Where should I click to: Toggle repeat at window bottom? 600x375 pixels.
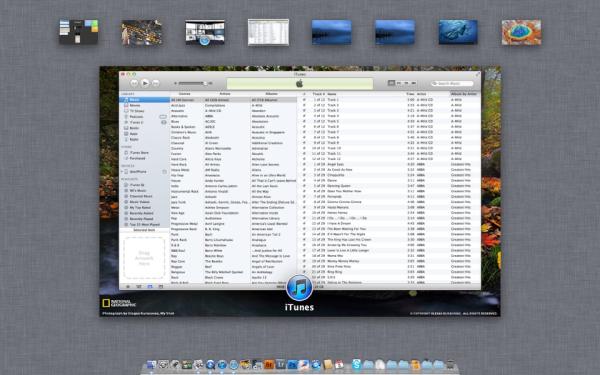pyautogui.click(x=150, y=286)
